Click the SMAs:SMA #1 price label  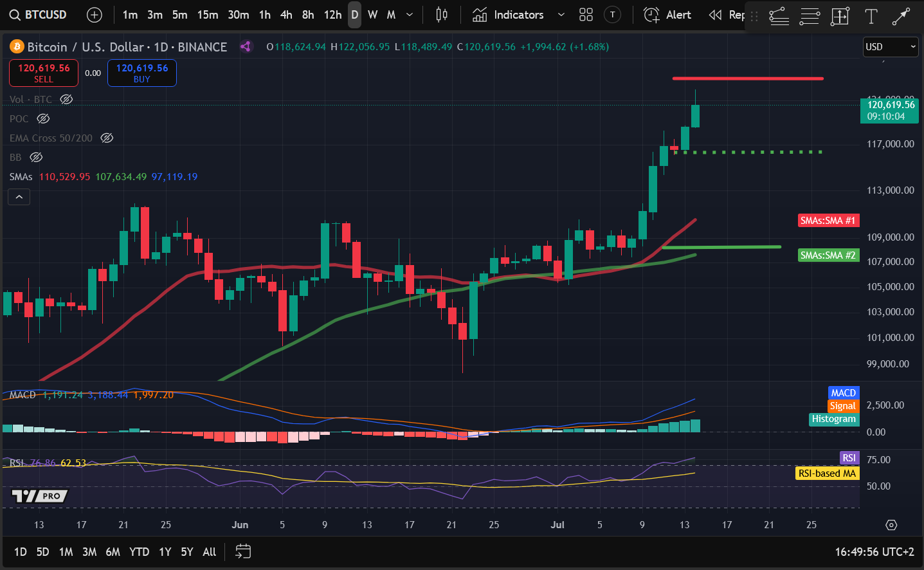point(828,221)
